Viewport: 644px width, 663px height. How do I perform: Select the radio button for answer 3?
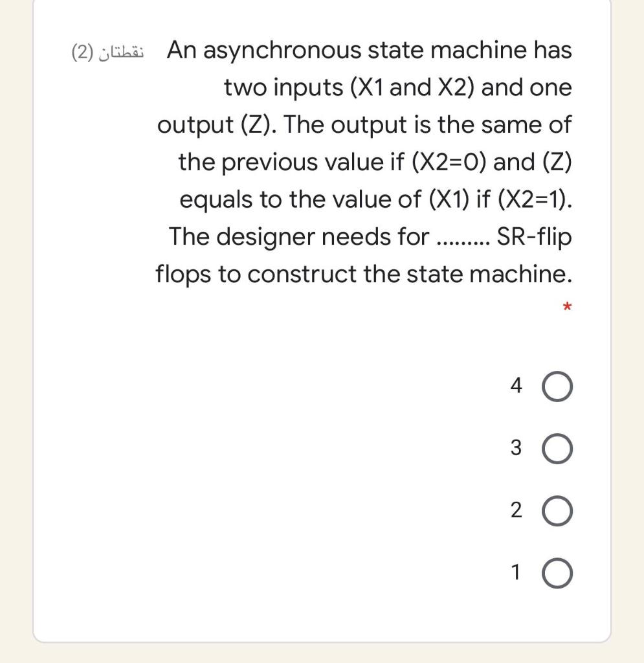click(x=557, y=448)
